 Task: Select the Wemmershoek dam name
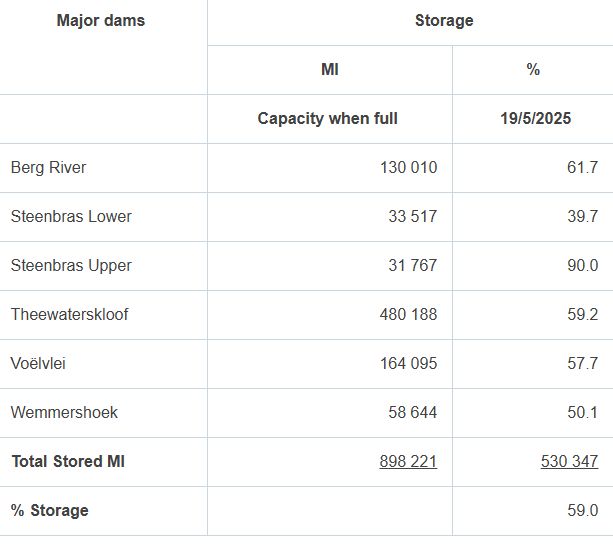click(x=64, y=413)
